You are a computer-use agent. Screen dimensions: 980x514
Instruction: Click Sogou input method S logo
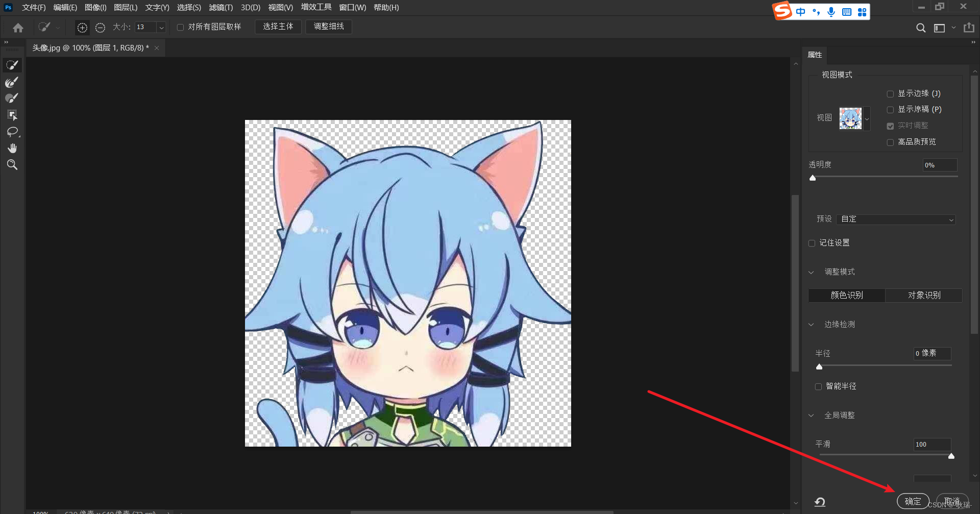(782, 11)
